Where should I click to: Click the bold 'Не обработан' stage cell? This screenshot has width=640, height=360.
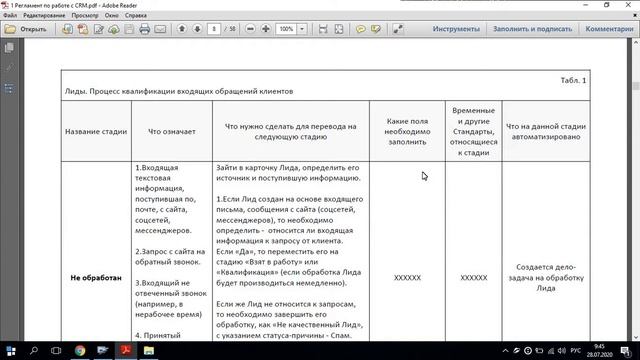coord(96,278)
